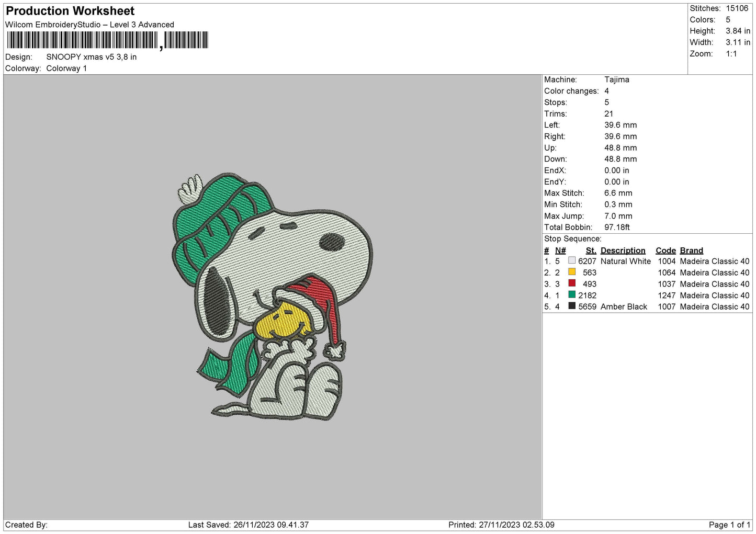756x534 pixels.
Task: Click the green 2182 thread swatch
Action: pos(572,295)
